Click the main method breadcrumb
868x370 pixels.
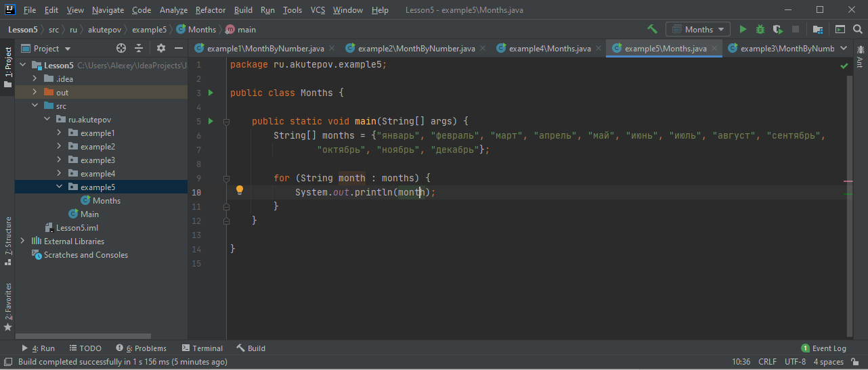point(240,30)
